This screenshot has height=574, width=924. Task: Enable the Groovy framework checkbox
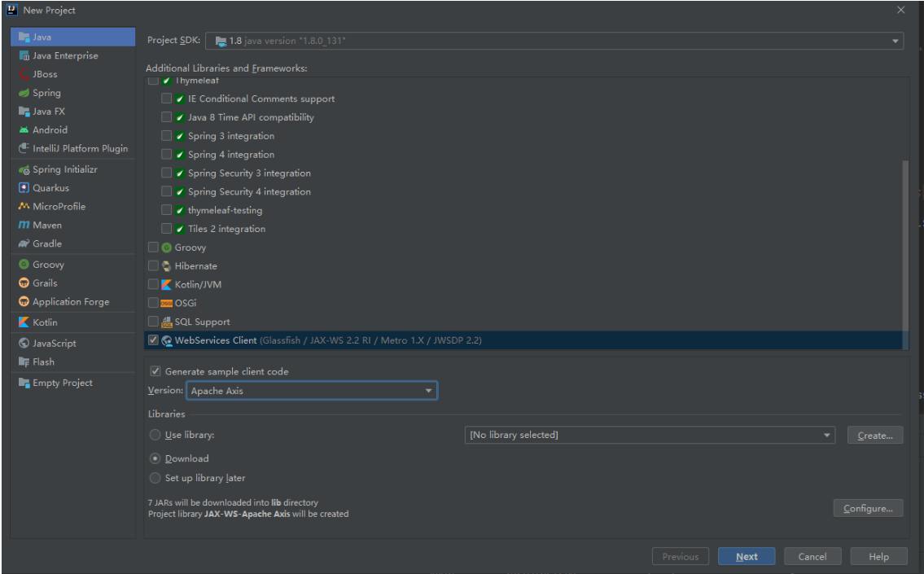(x=153, y=248)
